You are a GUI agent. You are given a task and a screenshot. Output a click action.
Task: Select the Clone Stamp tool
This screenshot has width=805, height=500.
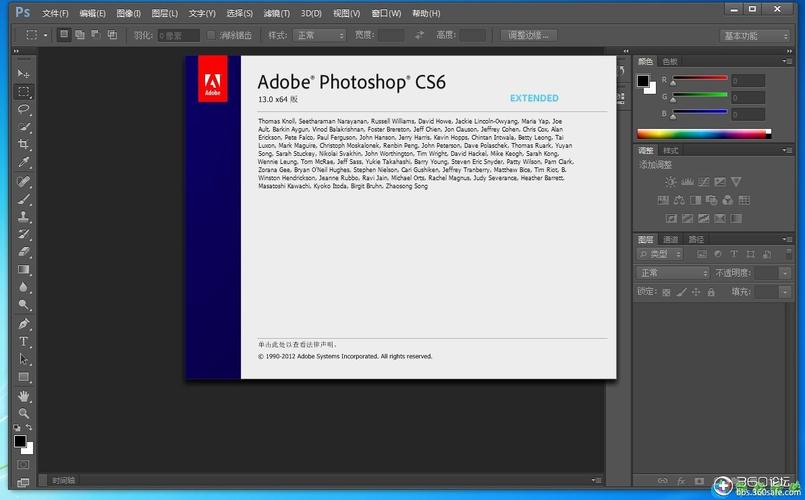click(x=23, y=217)
